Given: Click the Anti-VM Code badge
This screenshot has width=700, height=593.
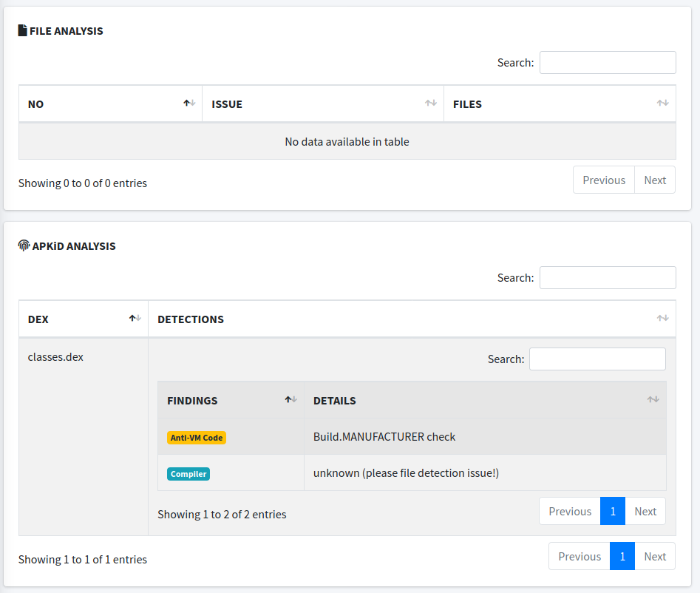Looking at the screenshot, I should (x=197, y=438).
